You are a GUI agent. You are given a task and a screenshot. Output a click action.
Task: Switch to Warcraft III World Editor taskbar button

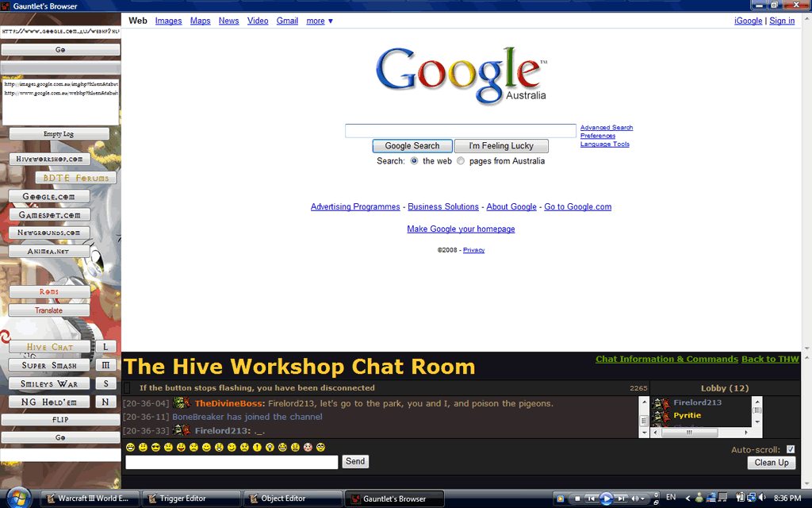[x=89, y=498]
